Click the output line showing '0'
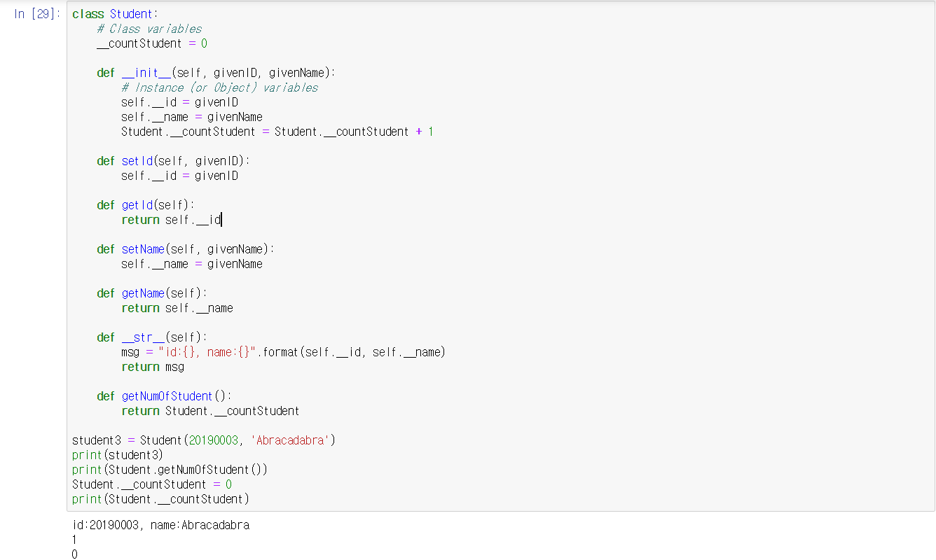Image resolution: width=936 pixels, height=560 pixels. coord(74,554)
